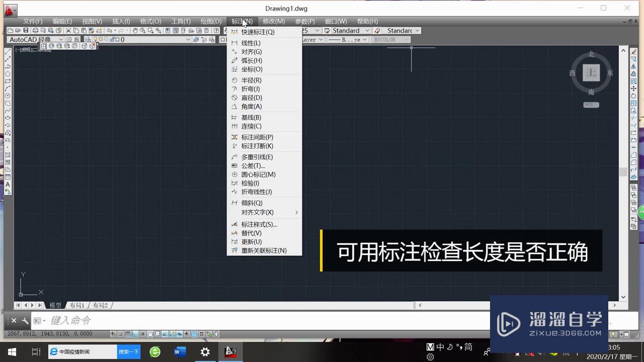Click the AutoCAD application logo button
Screen dimensions: 644x362
(x=10, y=10)
